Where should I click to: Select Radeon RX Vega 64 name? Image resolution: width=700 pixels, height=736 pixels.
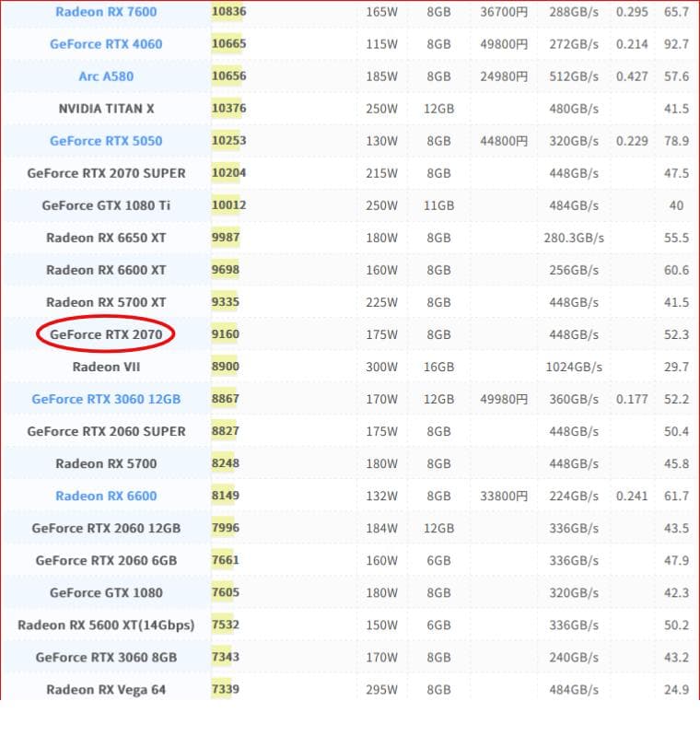(106, 690)
